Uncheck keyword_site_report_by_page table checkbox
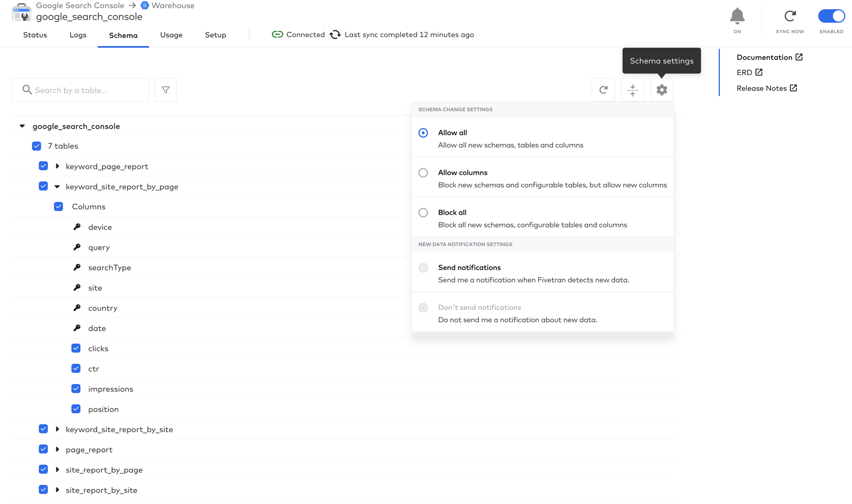 click(x=43, y=186)
